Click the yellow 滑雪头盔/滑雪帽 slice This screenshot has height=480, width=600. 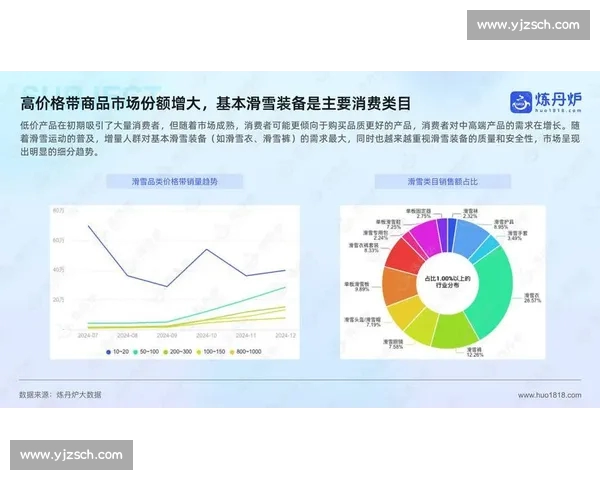[x=406, y=312]
